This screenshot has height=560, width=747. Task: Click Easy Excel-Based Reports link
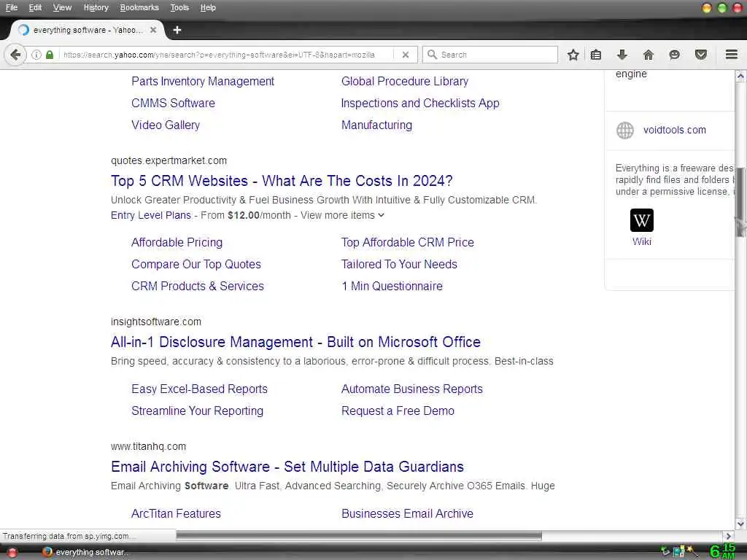pos(199,389)
